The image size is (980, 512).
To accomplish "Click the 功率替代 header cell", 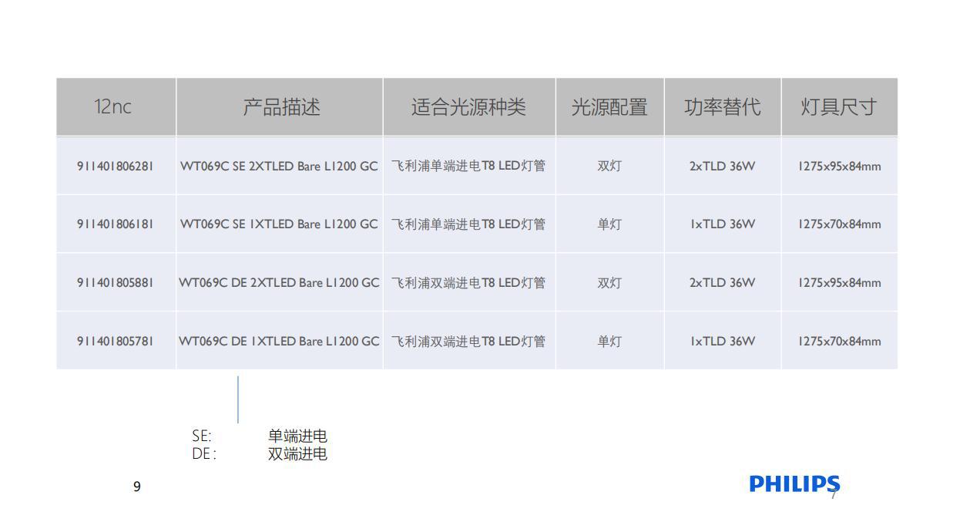I will (723, 107).
